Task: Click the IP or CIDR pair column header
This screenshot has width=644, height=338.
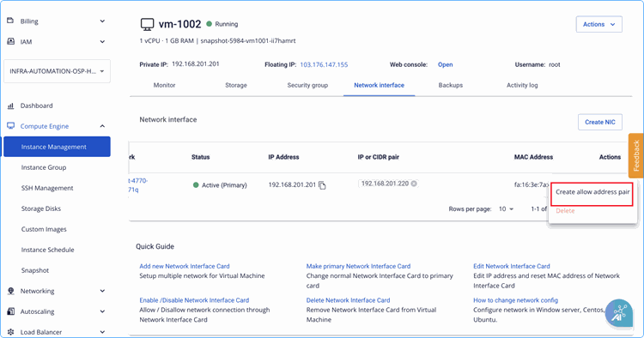Action: click(379, 157)
